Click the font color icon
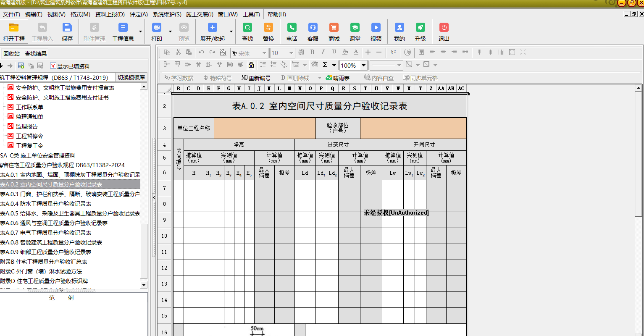The width and height of the screenshot is (644, 336). click(x=356, y=52)
